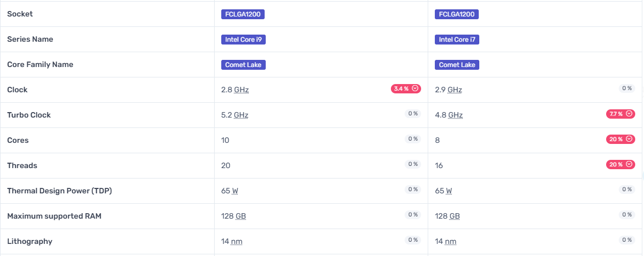Click the down-arrow icon in the 7.7 % badge
Image resolution: width=644 pixels, height=256 pixels.
pyautogui.click(x=630, y=114)
